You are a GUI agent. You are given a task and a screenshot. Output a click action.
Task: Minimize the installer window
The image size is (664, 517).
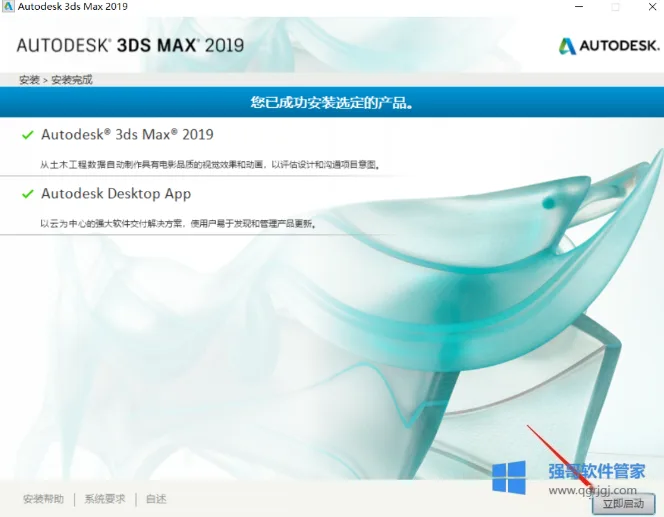pos(579,7)
